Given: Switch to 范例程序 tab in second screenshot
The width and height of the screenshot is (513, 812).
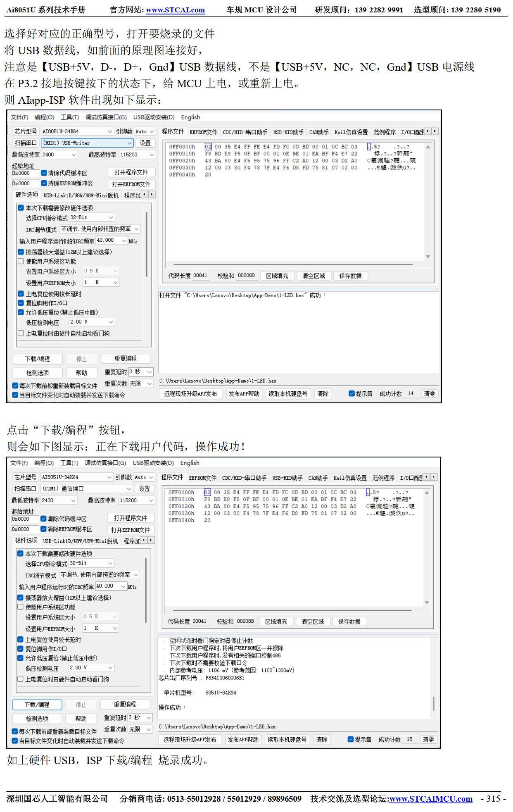Looking at the screenshot, I should (383, 478).
